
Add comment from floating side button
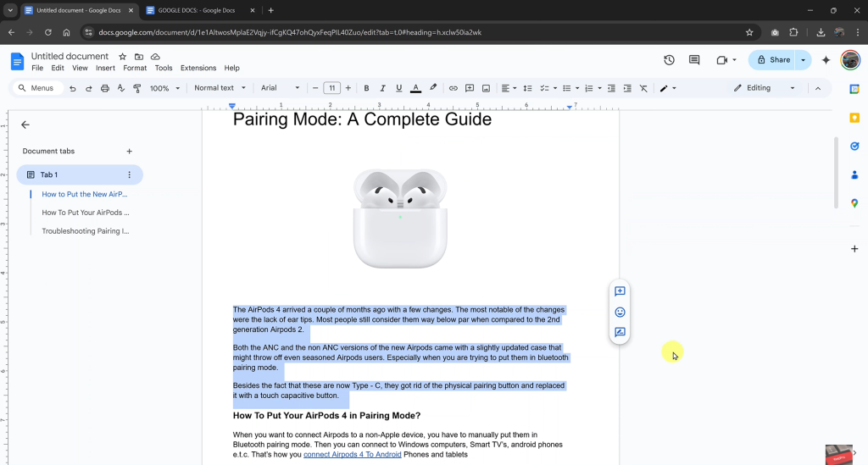(x=620, y=291)
